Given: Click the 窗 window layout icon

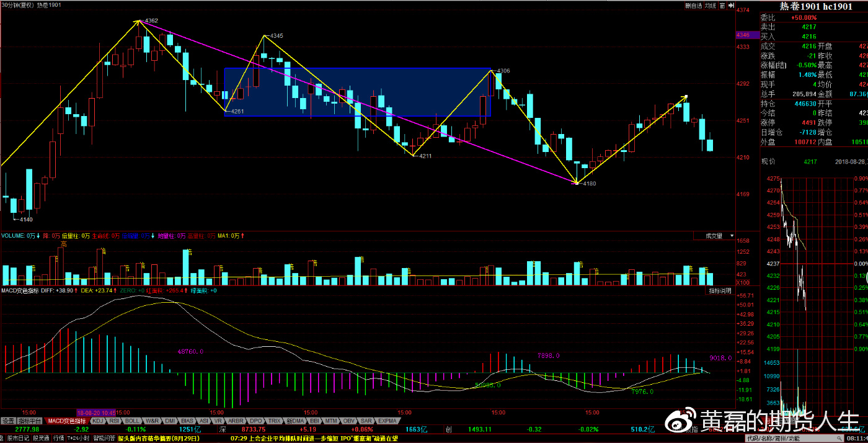Looking at the screenshot, I should (x=723, y=6).
